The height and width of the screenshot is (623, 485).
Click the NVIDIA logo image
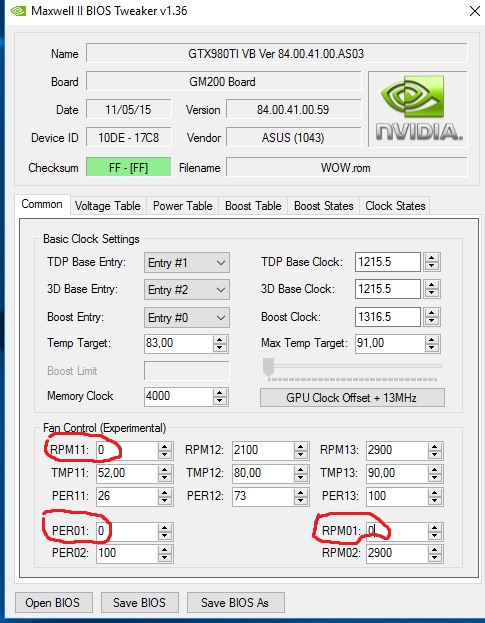[418, 109]
